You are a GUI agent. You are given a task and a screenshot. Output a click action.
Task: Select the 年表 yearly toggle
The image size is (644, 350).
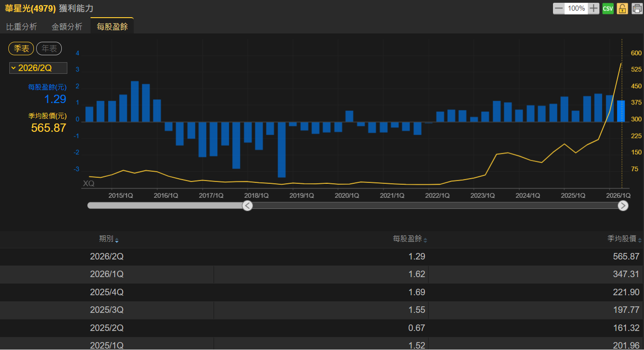[x=49, y=48]
